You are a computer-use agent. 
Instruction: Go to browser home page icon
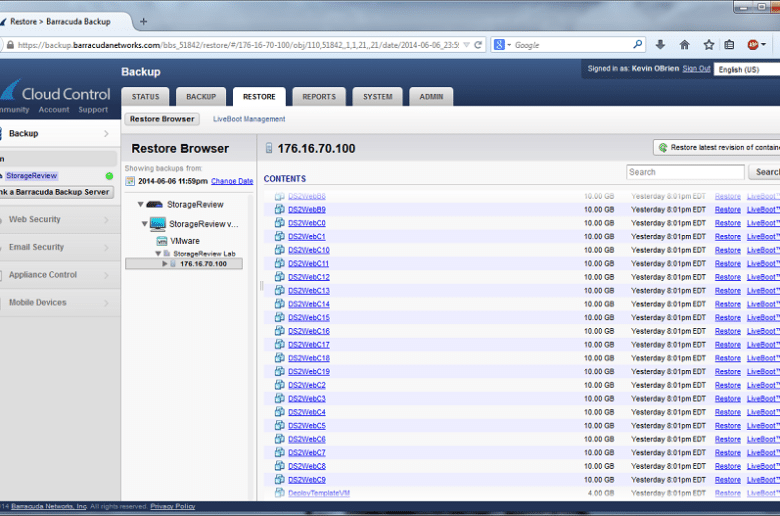[x=684, y=45]
